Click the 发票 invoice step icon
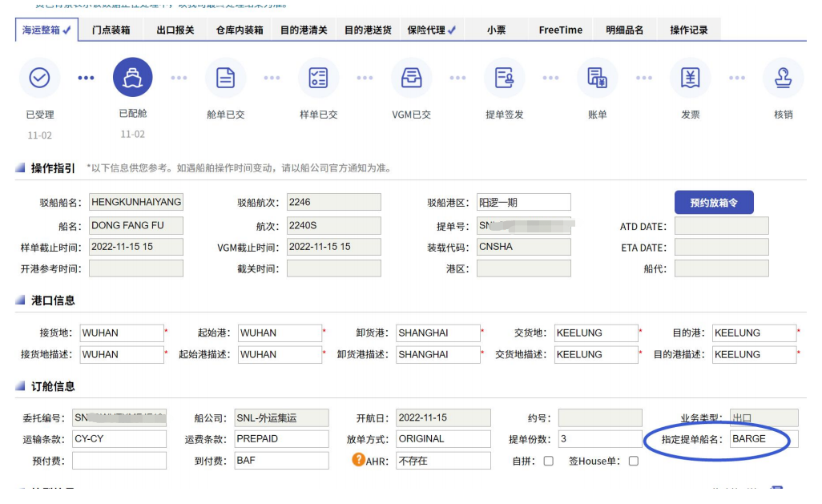This screenshot has width=822, height=504. (691, 78)
